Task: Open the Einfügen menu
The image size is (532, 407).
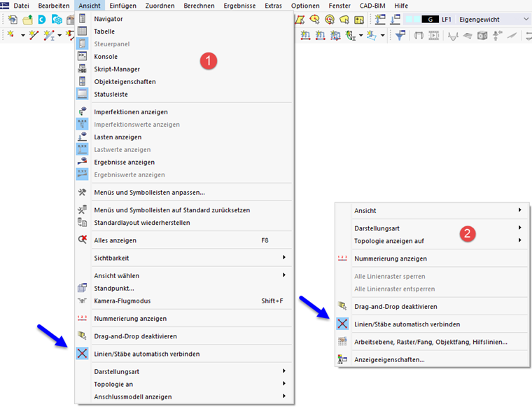Action: tap(122, 6)
